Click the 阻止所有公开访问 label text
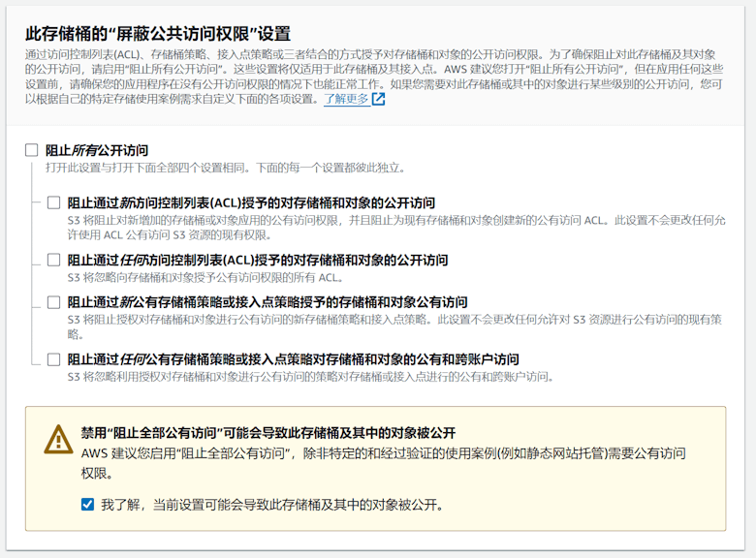This screenshot has width=756, height=558. tap(97, 150)
